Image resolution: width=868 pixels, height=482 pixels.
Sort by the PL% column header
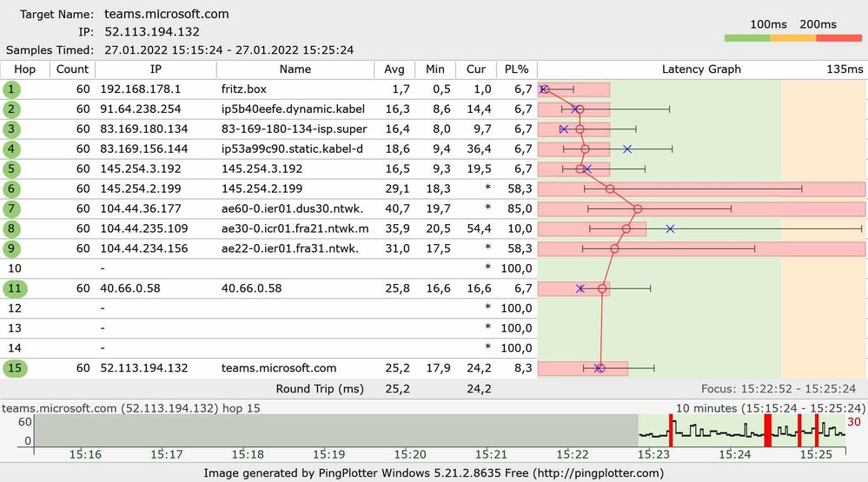[516, 69]
